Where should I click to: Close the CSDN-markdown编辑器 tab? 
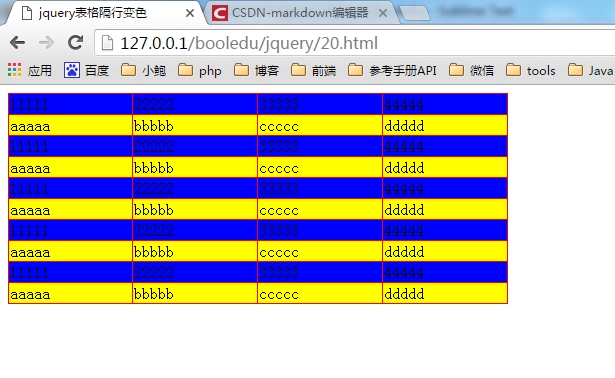click(383, 13)
